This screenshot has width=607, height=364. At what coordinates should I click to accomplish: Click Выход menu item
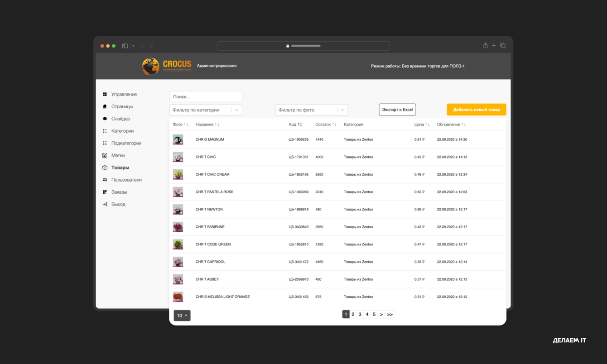tap(119, 204)
